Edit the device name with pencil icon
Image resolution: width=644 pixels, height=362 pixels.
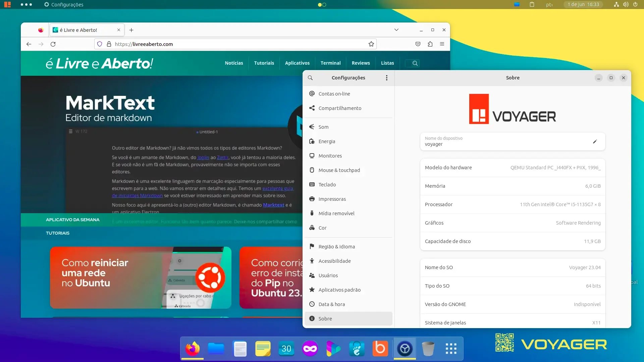pyautogui.click(x=595, y=141)
